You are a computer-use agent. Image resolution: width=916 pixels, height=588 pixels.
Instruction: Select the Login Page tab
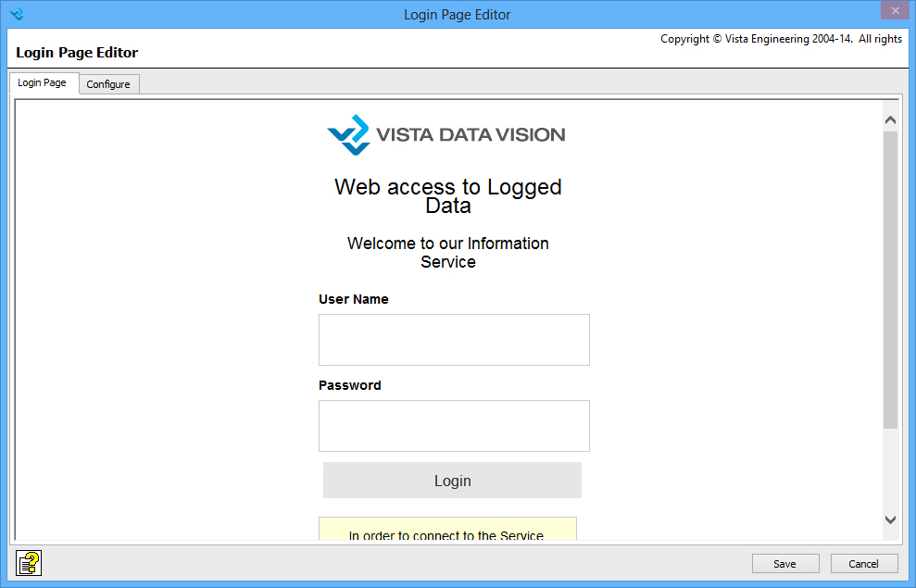point(42,82)
